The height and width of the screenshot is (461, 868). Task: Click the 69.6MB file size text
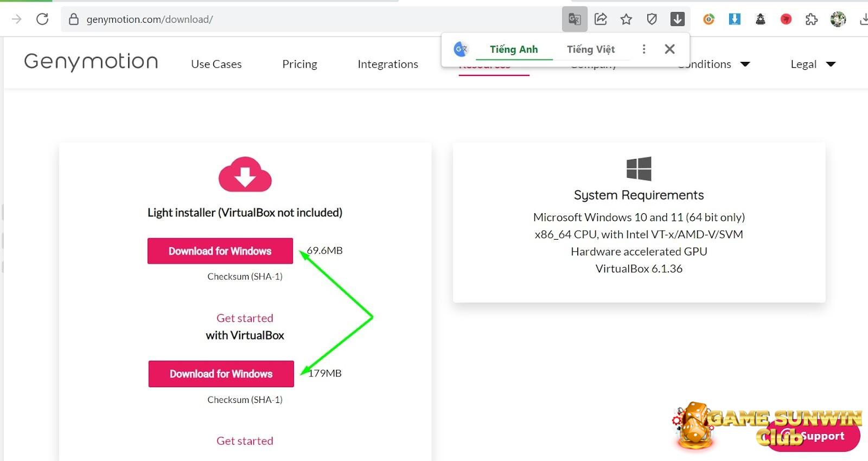click(325, 251)
